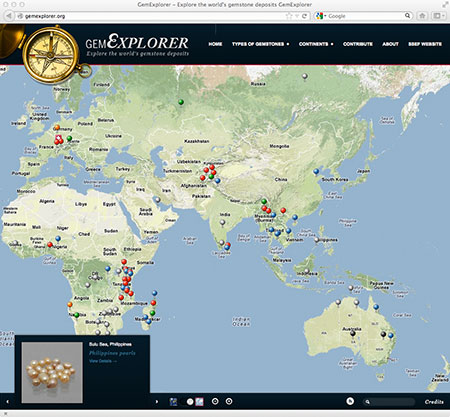
Task: Open the Contribute page
Action: [358, 44]
